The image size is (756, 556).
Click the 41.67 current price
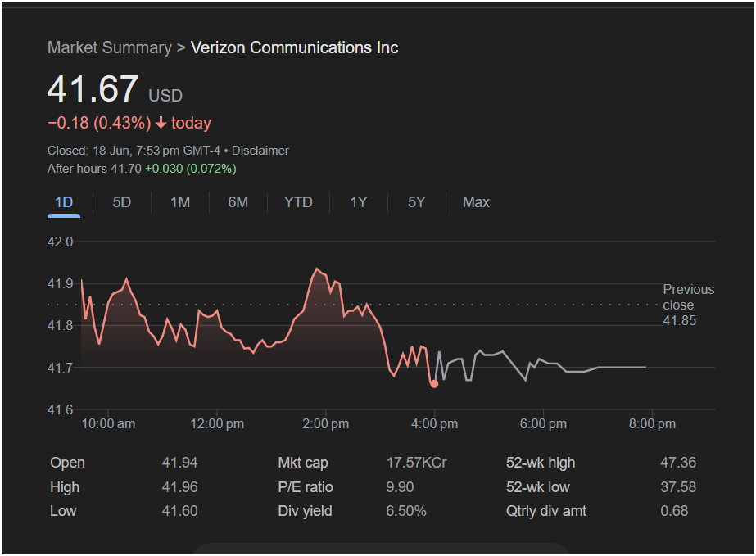[x=93, y=88]
